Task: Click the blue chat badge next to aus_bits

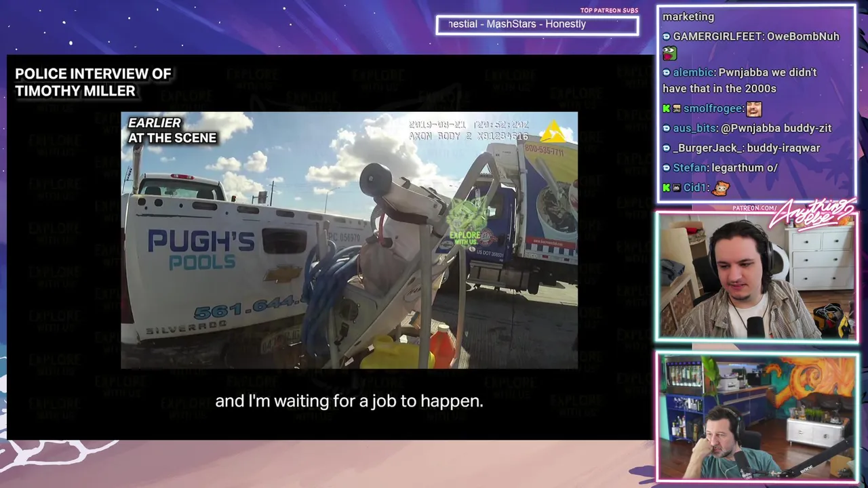Action: 667,128
